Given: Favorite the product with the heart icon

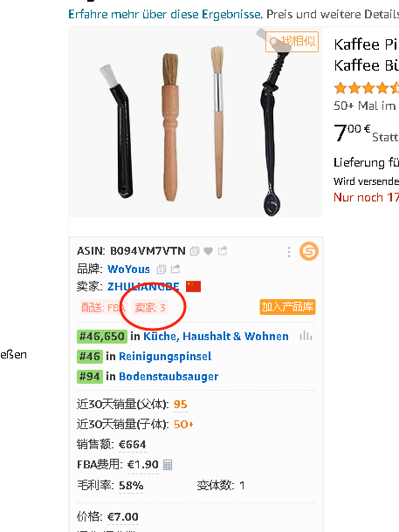Looking at the screenshot, I should point(208,251).
